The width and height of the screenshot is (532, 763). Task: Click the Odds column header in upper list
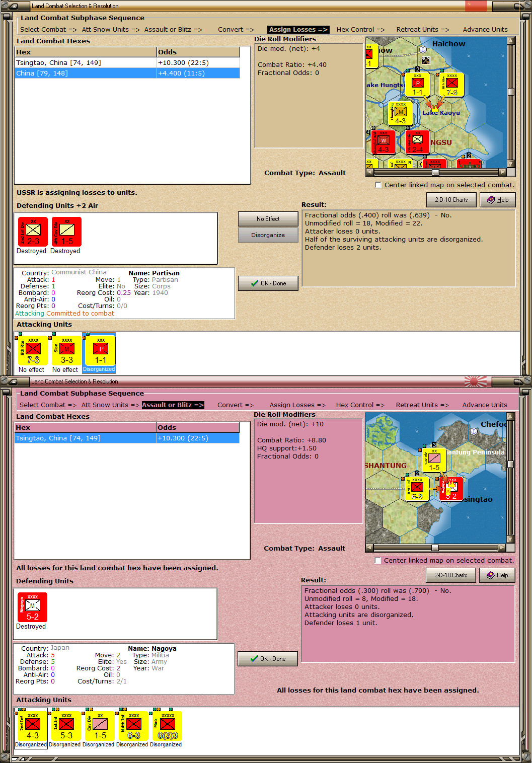[198, 52]
